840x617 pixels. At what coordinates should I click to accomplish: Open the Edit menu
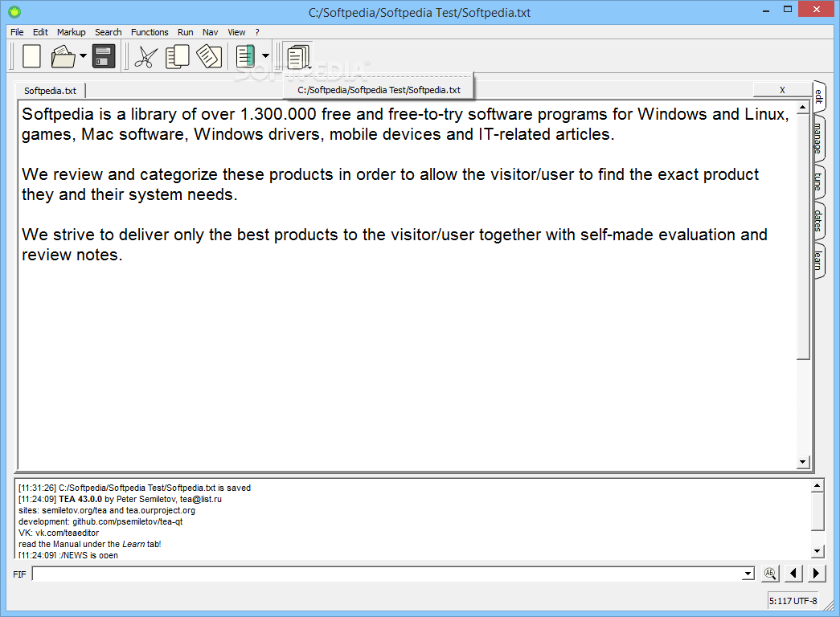40,32
